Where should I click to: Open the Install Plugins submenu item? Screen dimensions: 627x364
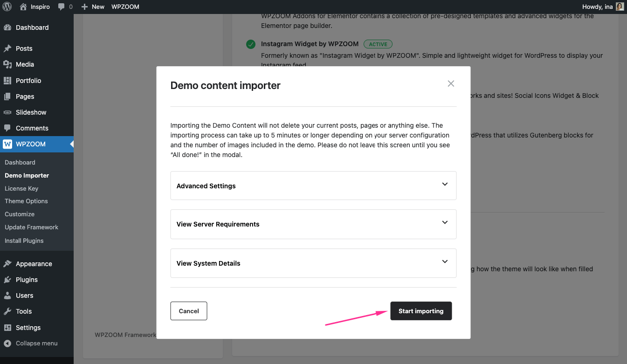coord(24,240)
